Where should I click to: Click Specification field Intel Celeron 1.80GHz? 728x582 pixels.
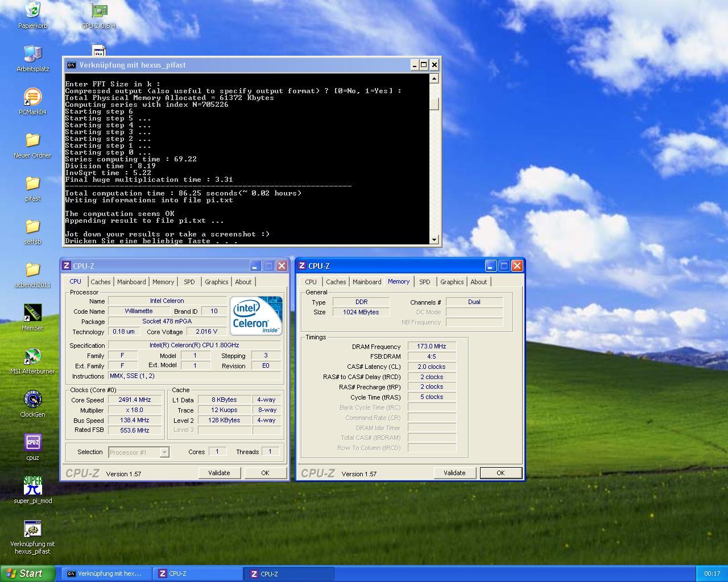(195, 345)
